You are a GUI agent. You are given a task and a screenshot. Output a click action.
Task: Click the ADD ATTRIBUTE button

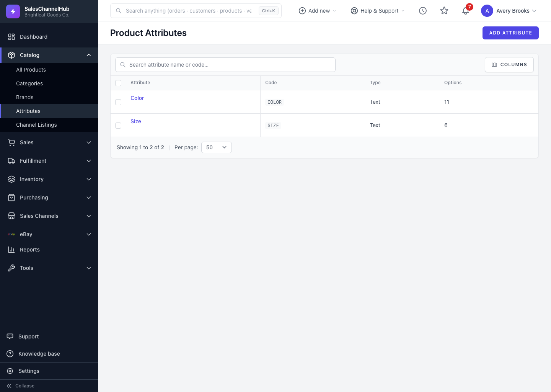coord(510,33)
